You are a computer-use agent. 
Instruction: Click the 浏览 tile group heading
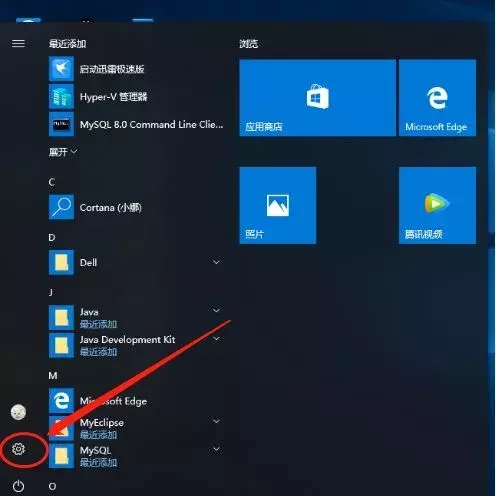[x=249, y=44]
